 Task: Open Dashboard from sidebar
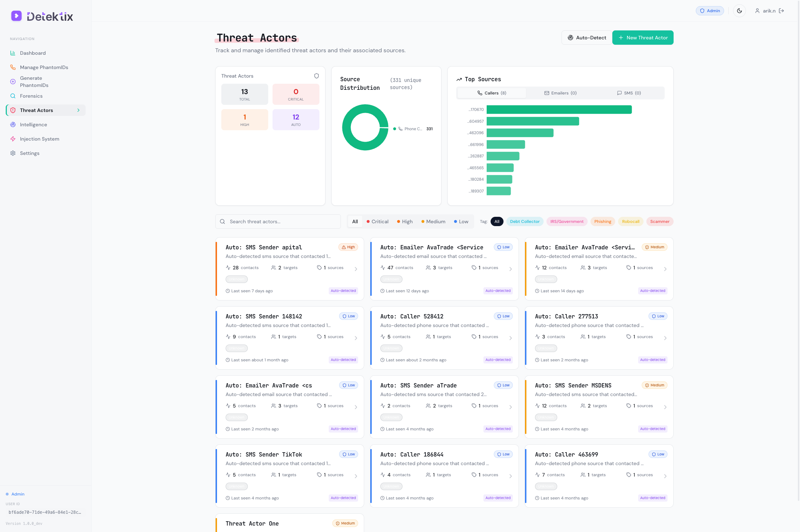coord(33,53)
